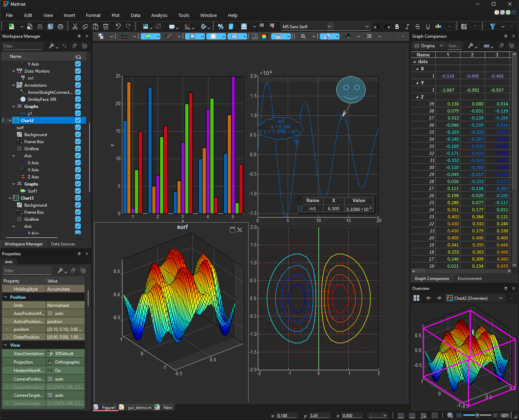Collapse the Annotations tree node
519x420 pixels.
point(14,85)
